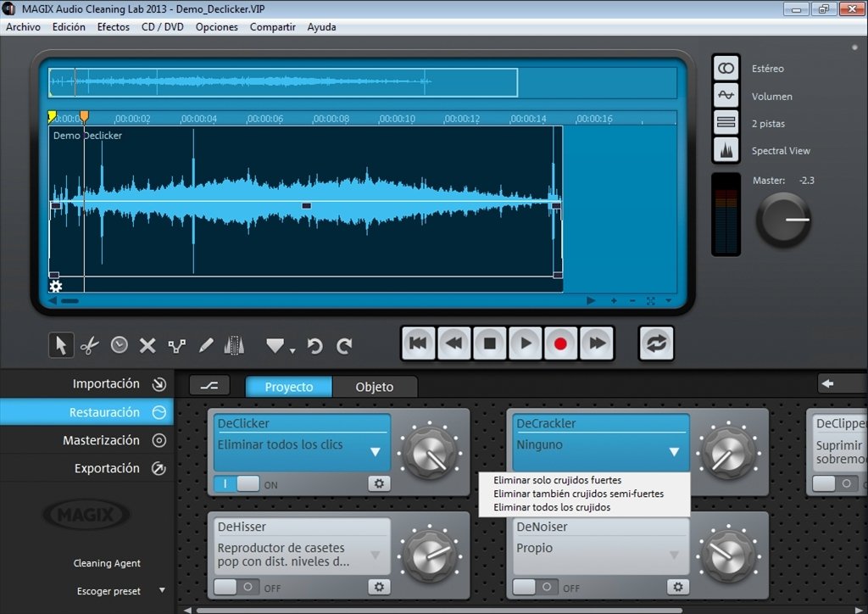Click the Master volume knob
This screenshot has height=614, width=868.
[x=783, y=220]
